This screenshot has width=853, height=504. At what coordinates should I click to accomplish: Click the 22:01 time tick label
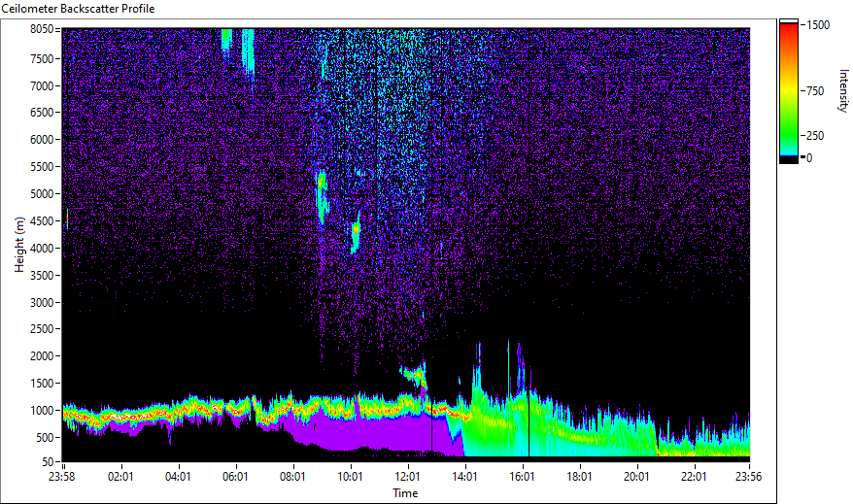[694, 477]
